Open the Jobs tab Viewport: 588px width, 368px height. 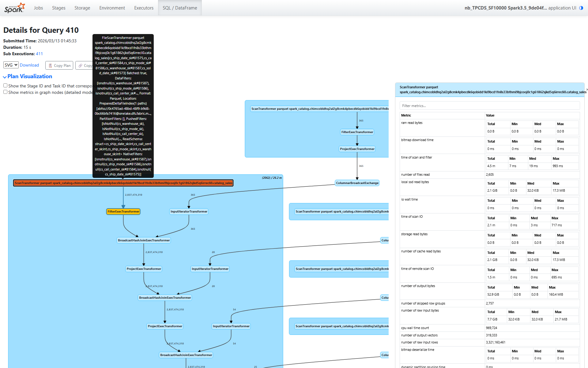coord(38,8)
